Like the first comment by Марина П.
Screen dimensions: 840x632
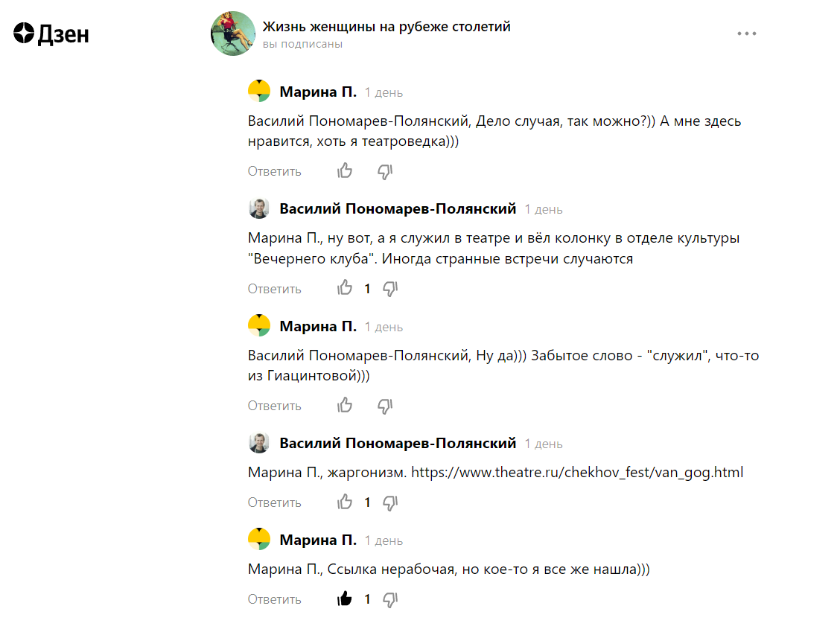click(345, 171)
